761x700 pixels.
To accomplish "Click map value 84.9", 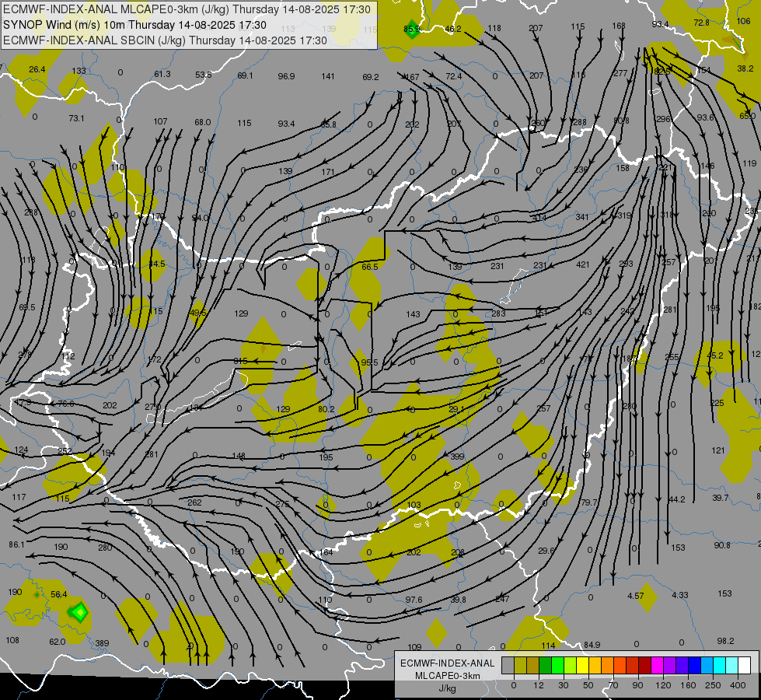I will [x=592, y=645].
